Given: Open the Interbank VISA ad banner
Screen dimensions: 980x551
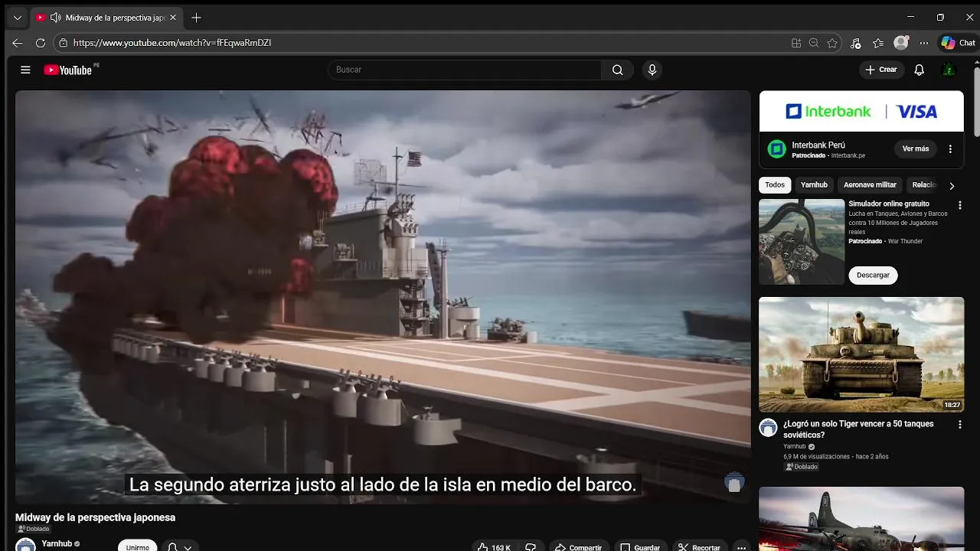Looking at the screenshot, I should click(x=861, y=112).
